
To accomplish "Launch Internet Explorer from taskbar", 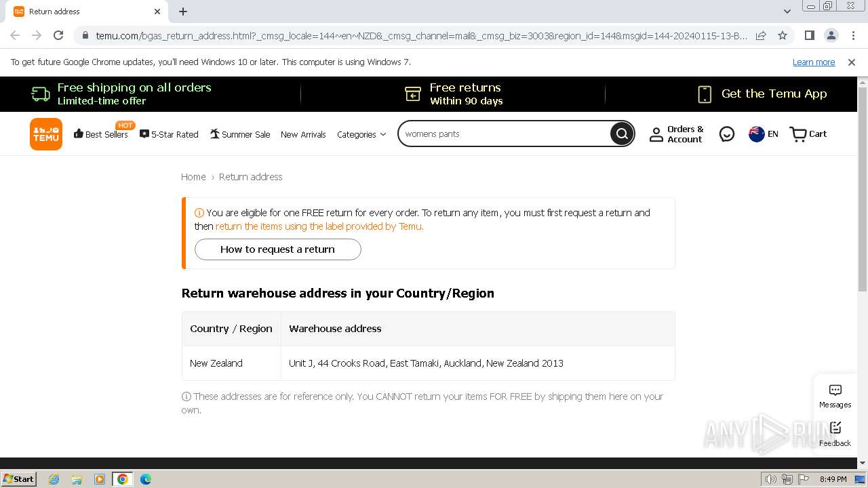I will click(x=54, y=479).
